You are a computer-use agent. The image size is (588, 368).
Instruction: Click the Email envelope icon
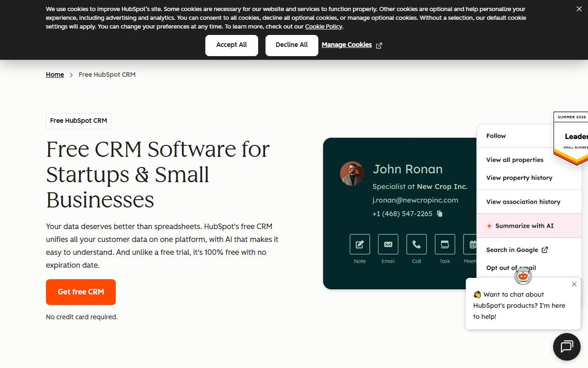[388, 244]
